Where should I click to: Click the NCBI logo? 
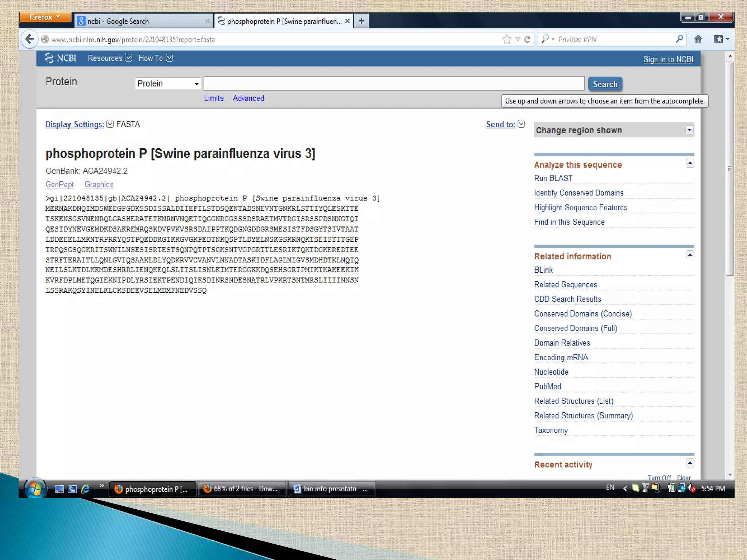[x=61, y=58]
